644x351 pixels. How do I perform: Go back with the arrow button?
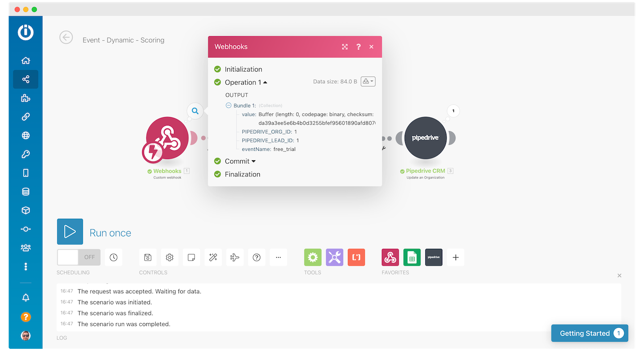click(x=66, y=37)
